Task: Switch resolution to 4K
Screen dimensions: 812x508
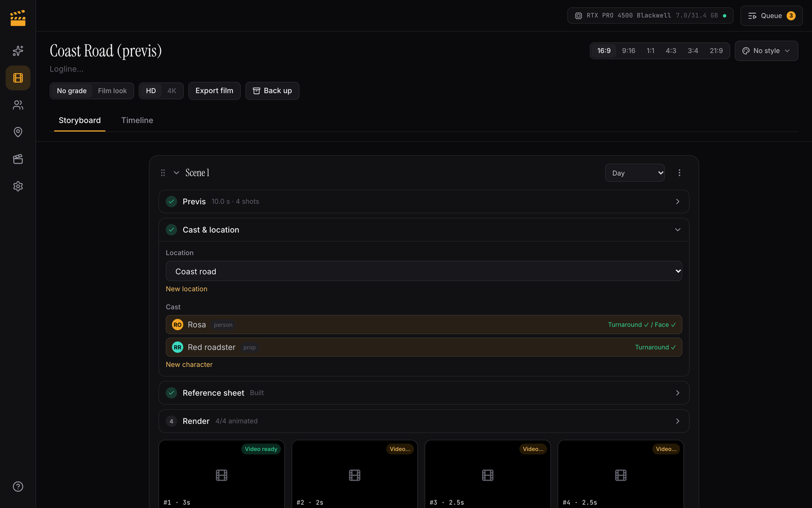Action: tap(172, 91)
